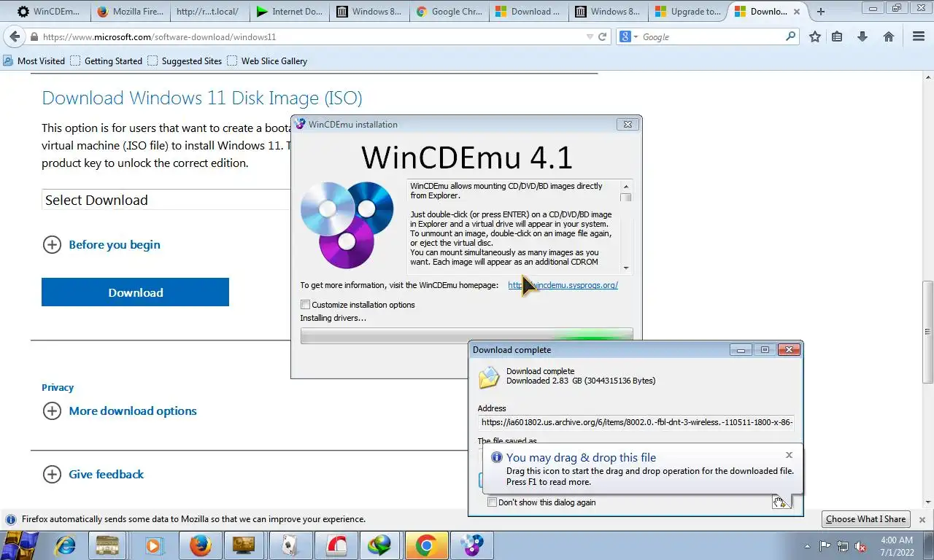Screen dimensions: 934x560
Task: Open the URL bar history dropdown arrow
Action: [590, 36]
